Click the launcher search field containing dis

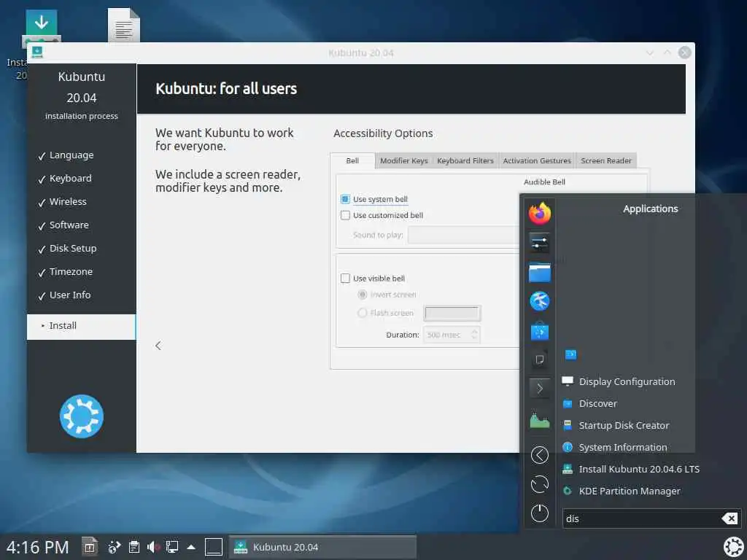643,518
